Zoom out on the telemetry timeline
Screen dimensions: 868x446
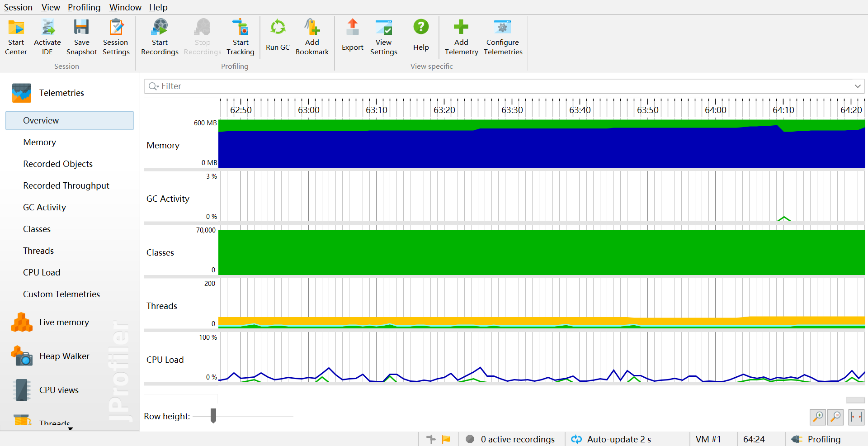[836, 417]
